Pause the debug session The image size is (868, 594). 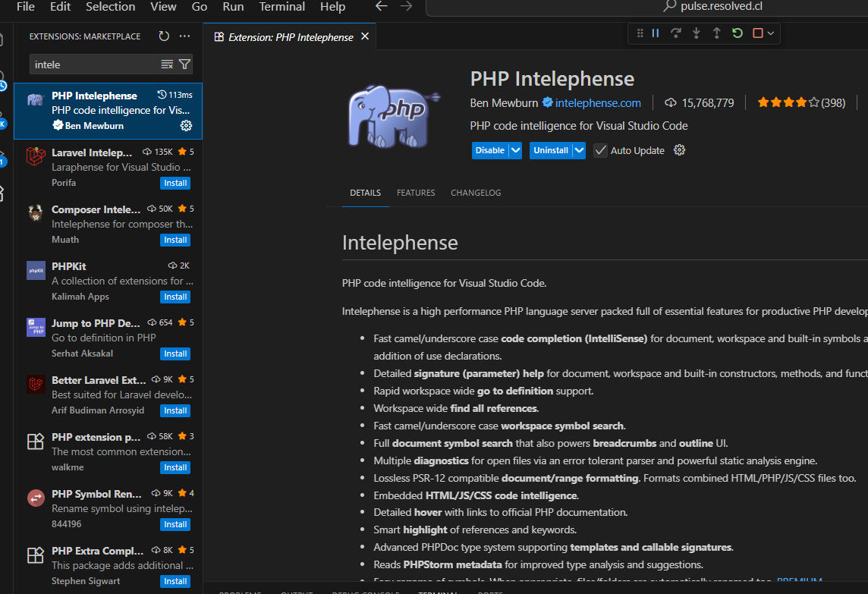(656, 33)
